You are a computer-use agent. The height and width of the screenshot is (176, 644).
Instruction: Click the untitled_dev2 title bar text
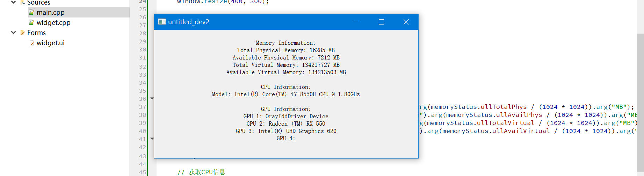tap(189, 22)
